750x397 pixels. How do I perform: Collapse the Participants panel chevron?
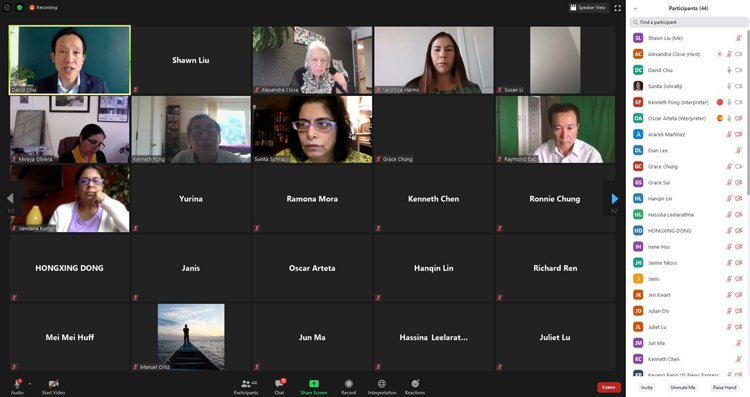pos(635,8)
